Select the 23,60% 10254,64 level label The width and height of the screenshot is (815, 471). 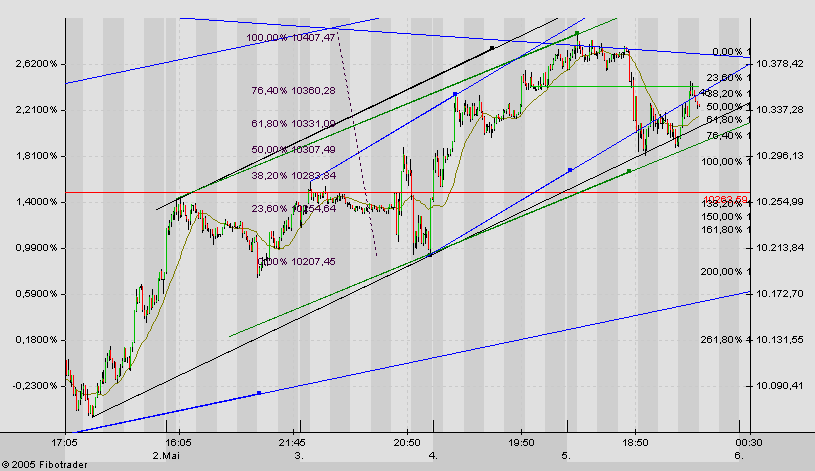point(293,209)
